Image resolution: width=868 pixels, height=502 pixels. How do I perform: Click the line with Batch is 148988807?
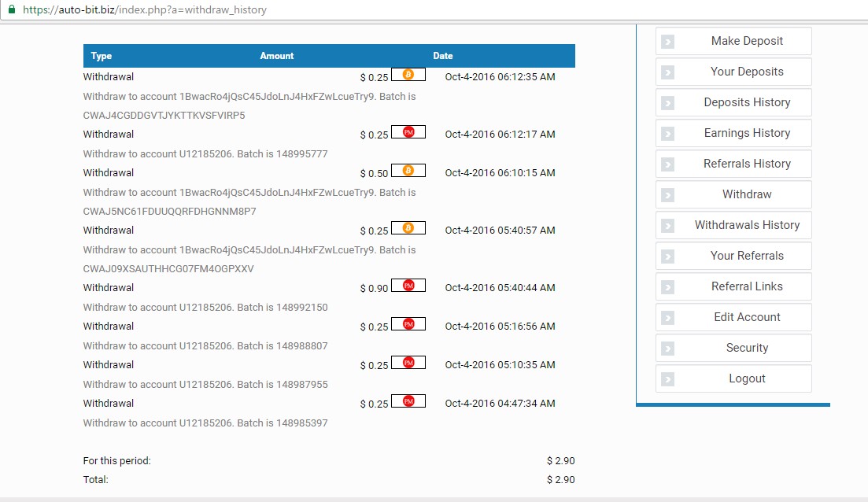click(x=205, y=346)
